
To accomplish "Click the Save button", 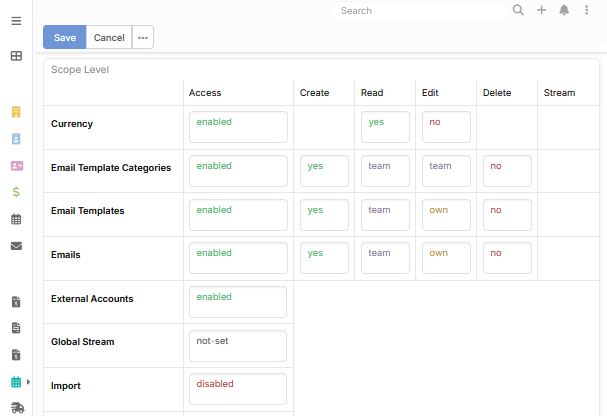I will pyautogui.click(x=64, y=38).
